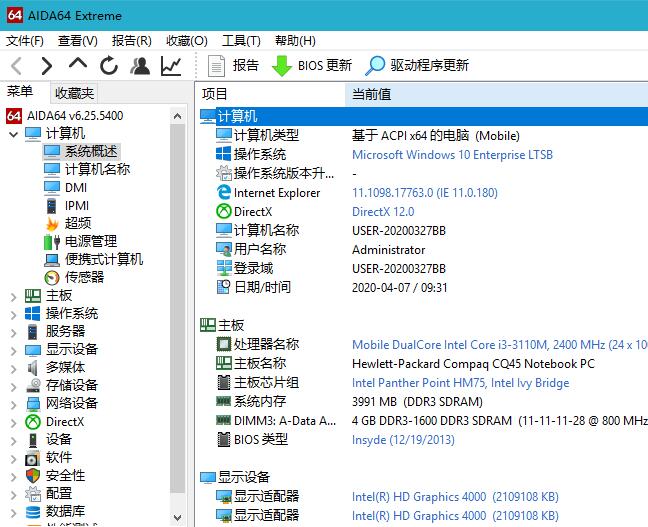Expand the 安全性 tree node
Viewport: 648px width, 527px height.
(14, 476)
